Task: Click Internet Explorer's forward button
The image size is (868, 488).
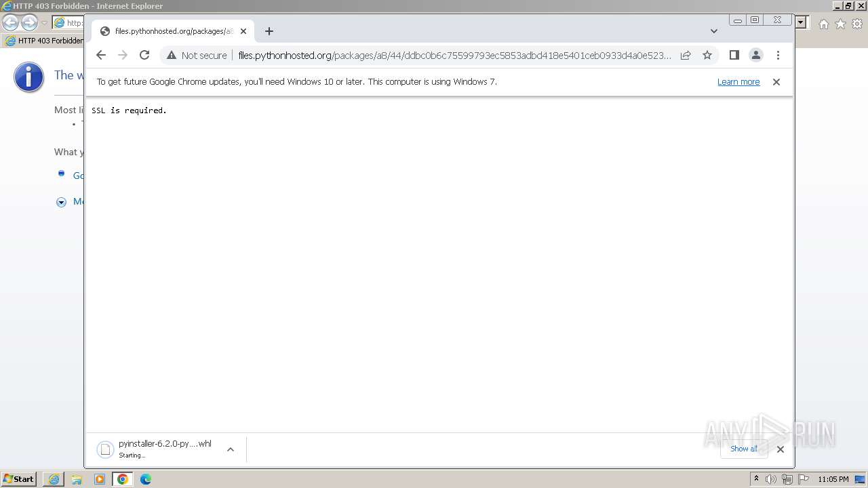Action: click(x=29, y=23)
